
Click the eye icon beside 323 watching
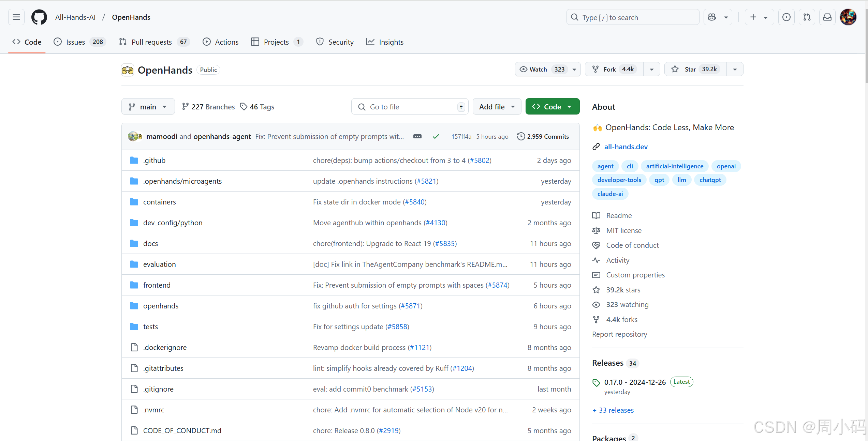tap(596, 304)
